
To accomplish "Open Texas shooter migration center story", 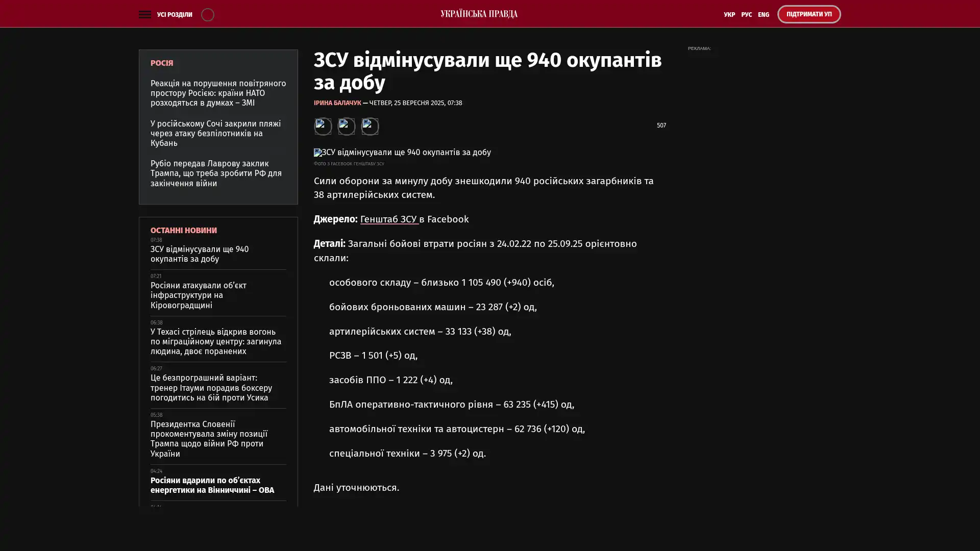I will pyautogui.click(x=215, y=341).
